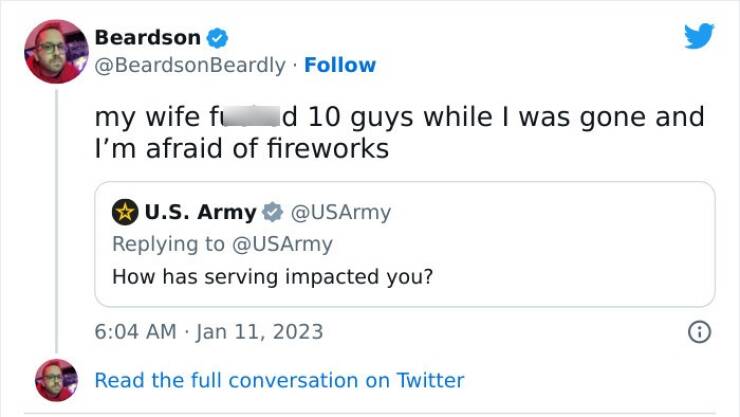Click Beardson's blue verified badge
The height and width of the screenshot is (417, 740).
[x=217, y=39]
